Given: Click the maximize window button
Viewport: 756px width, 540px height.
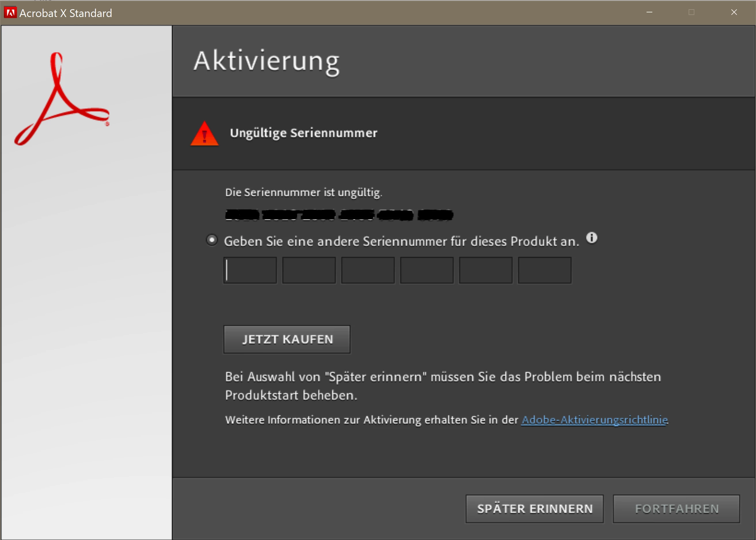Looking at the screenshot, I should pyautogui.click(x=691, y=12).
